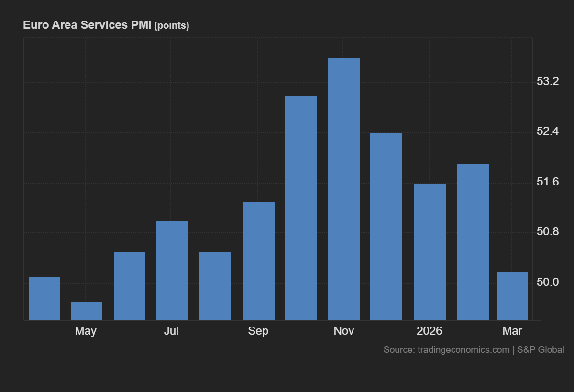Select the 2026 axis label

click(x=430, y=331)
